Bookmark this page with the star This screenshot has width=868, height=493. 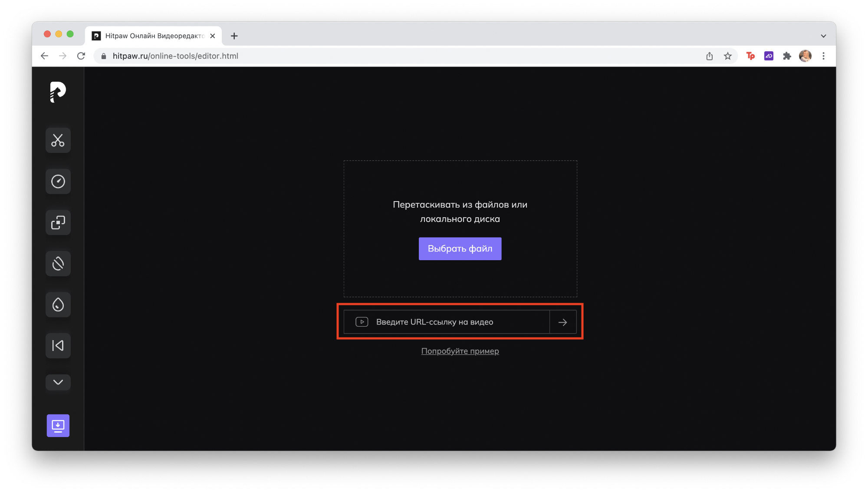[728, 56]
